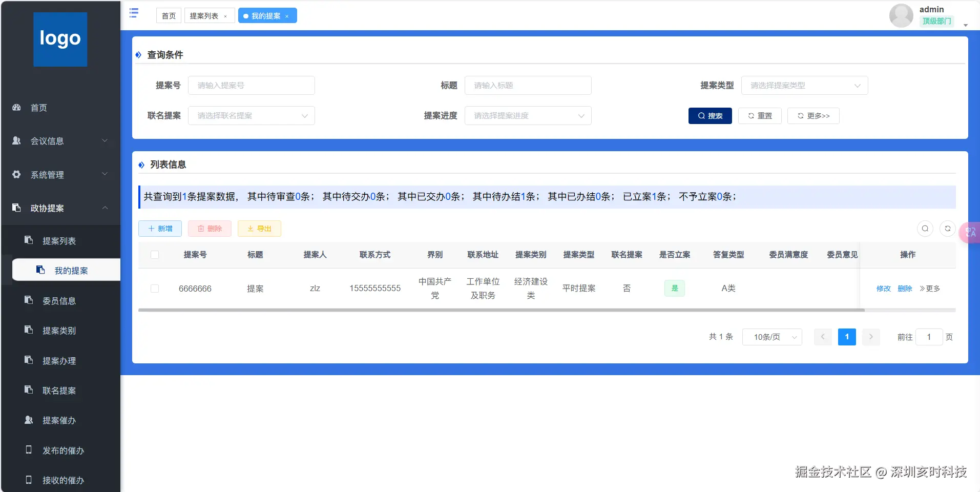Go to next page arrow
The height and width of the screenshot is (492, 980).
click(871, 337)
